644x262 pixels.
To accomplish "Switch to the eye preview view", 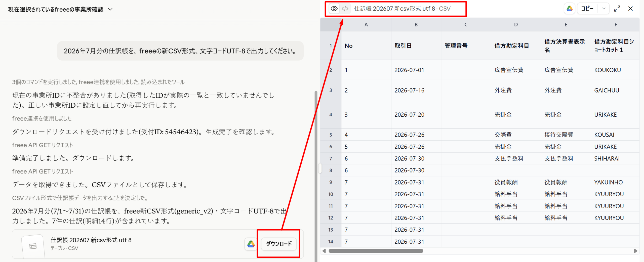I will click(334, 9).
